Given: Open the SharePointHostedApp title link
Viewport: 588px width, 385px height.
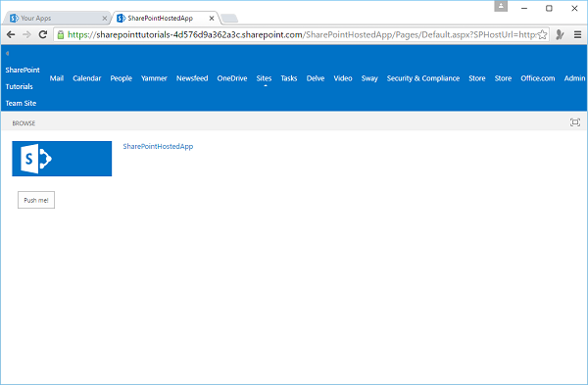Looking at the screenshot, I should 158,146.
